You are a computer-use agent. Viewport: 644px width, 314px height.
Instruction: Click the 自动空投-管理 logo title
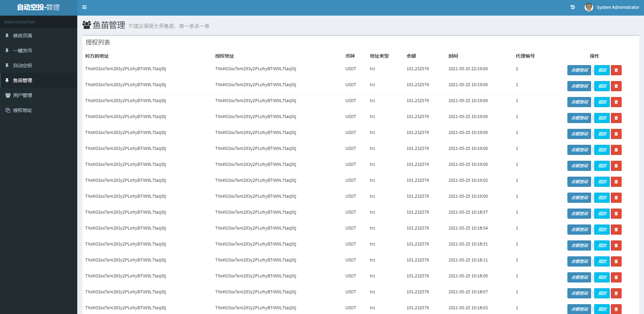pyautogui.click(x=38, y=7)
